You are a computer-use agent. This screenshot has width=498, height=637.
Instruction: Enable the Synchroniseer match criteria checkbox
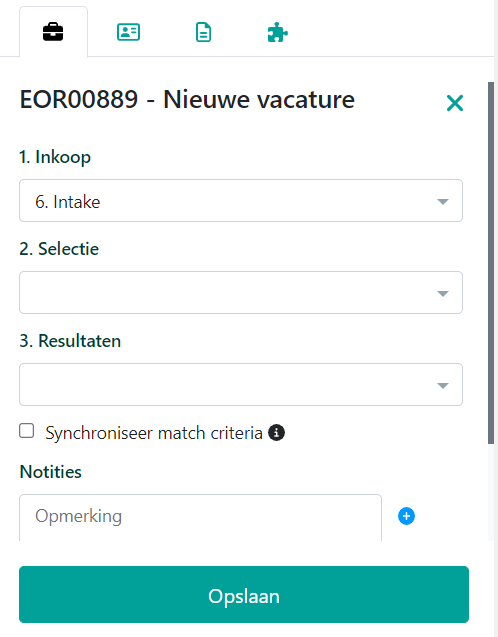[x=27, y=431]
